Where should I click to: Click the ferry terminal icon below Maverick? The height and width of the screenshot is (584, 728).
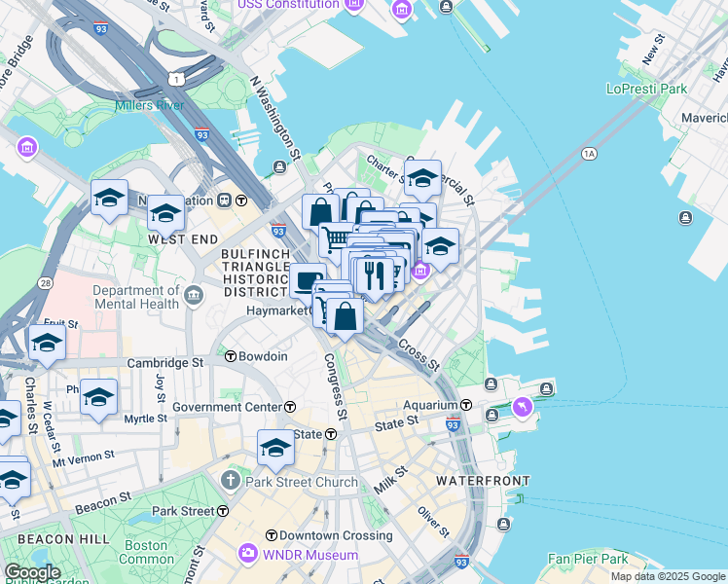click(686, 217)
